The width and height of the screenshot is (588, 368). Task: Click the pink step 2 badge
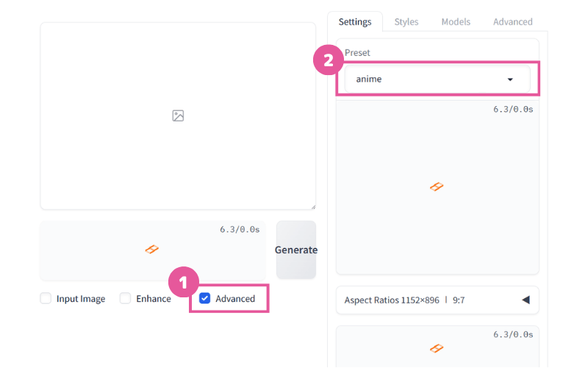(329, 60)
